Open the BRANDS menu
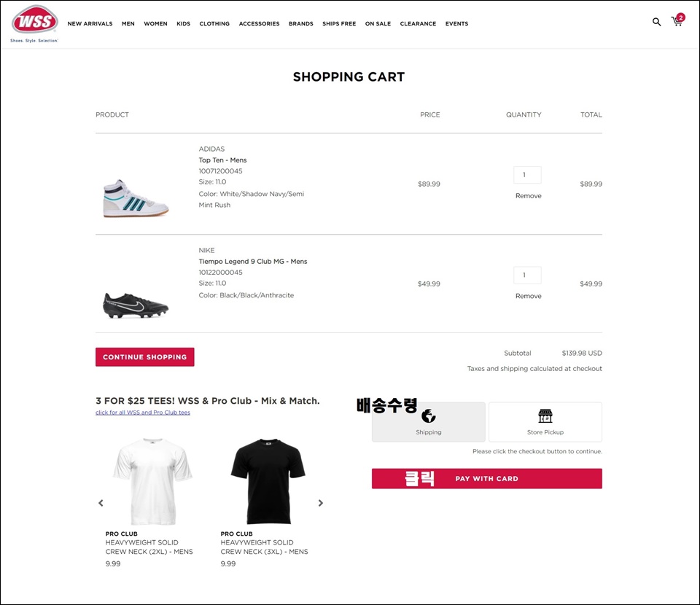700x605 pixels. pos(301,23)
